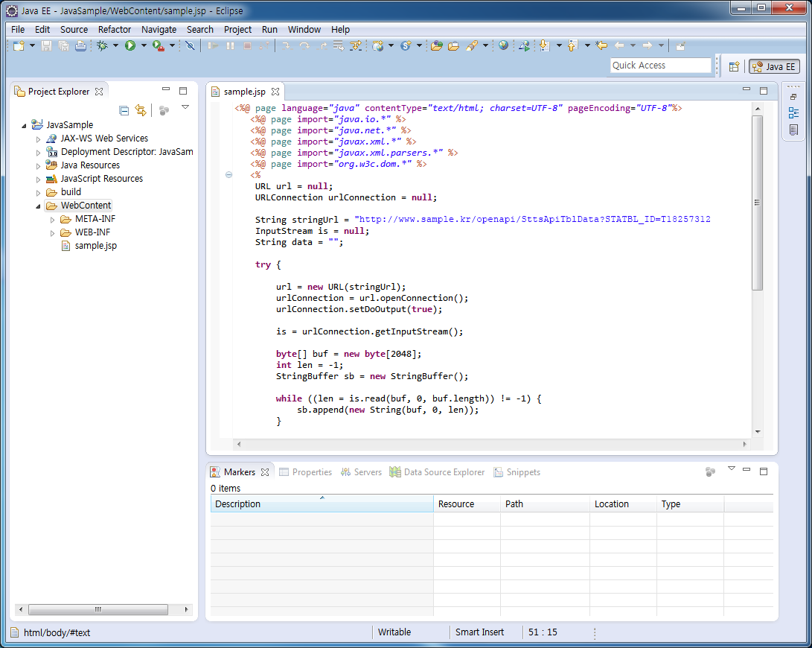
Task: Click the editor vertical scrollbar thumb
Action: 757,203
